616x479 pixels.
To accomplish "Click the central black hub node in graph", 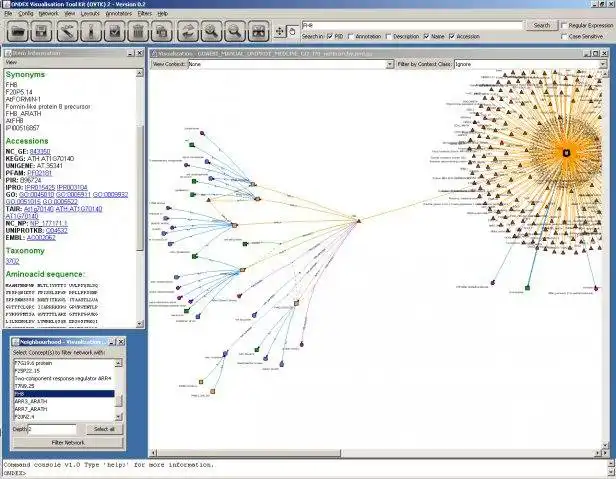I will tap(566, 153).
